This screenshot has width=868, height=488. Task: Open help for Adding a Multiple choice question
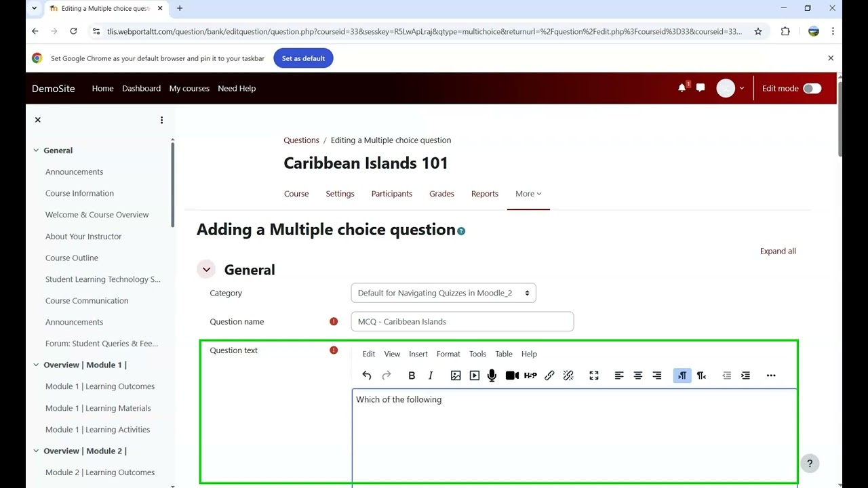coord(461,231)
